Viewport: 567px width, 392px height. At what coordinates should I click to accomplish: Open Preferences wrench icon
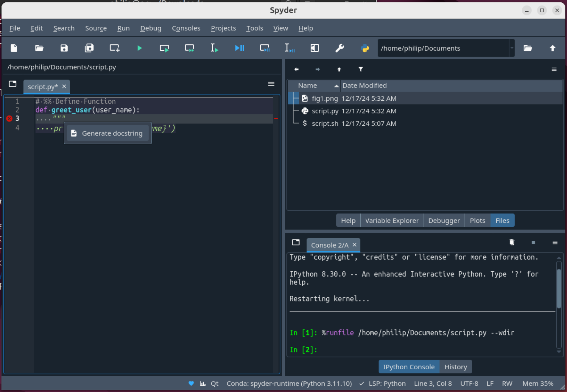click(x=339, y=48)
